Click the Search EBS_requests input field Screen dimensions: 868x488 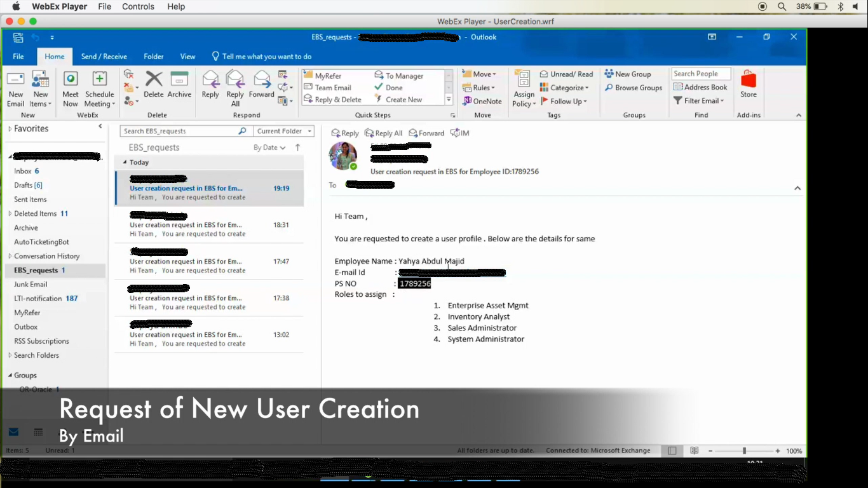[179, 131]
